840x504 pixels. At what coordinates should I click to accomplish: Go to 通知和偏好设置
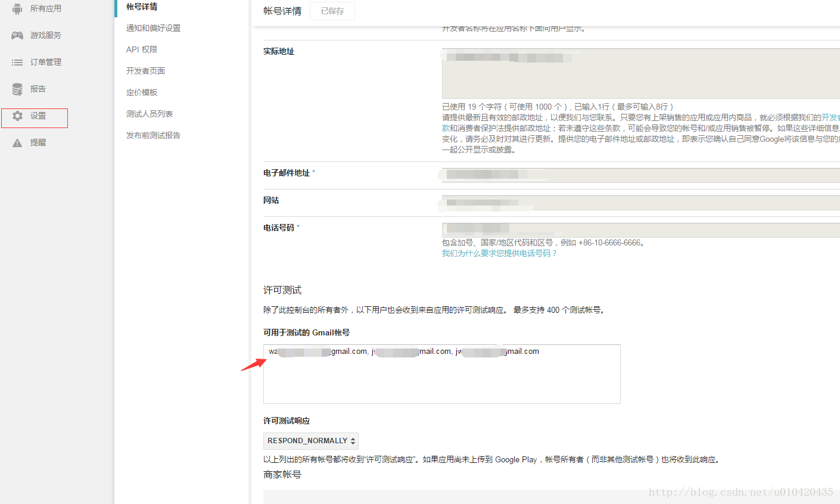pos(153,28)
